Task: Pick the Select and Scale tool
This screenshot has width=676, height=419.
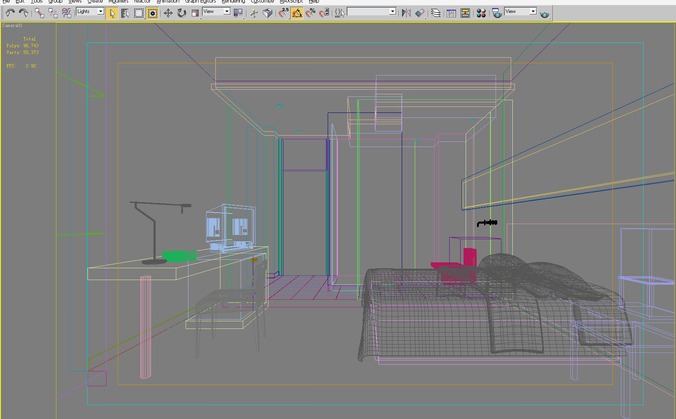Action: 195,13
